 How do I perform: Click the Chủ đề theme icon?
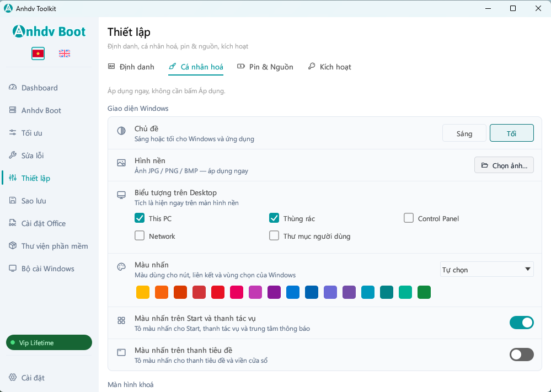121,131
